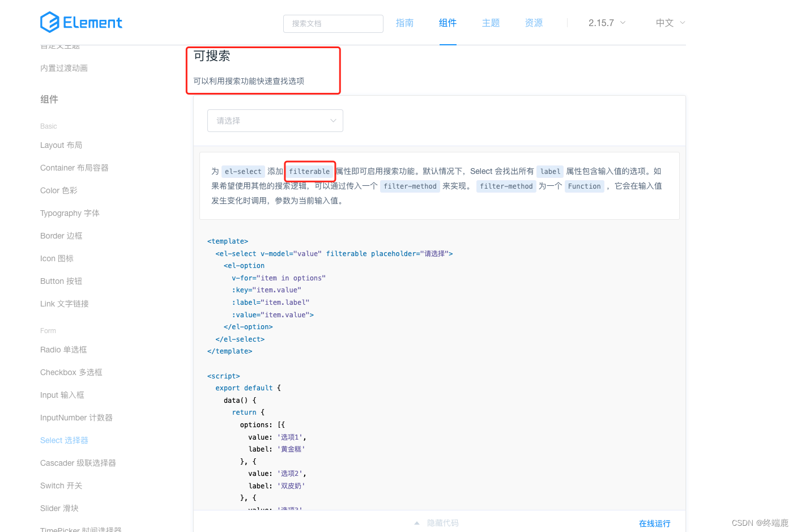The image size is (797, 532).
Task: Click the label code tag in description
Action: 550,171
